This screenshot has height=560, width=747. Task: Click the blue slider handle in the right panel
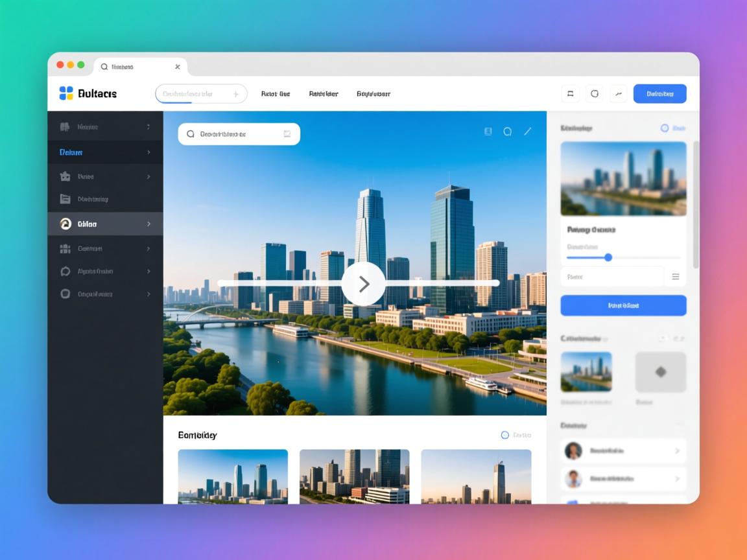pos(608,257)
